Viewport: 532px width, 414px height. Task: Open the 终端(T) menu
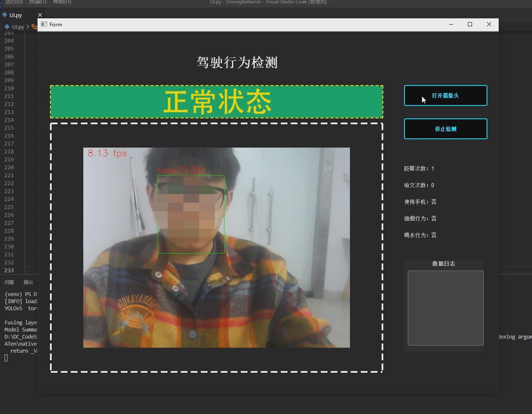pos(37,2)
